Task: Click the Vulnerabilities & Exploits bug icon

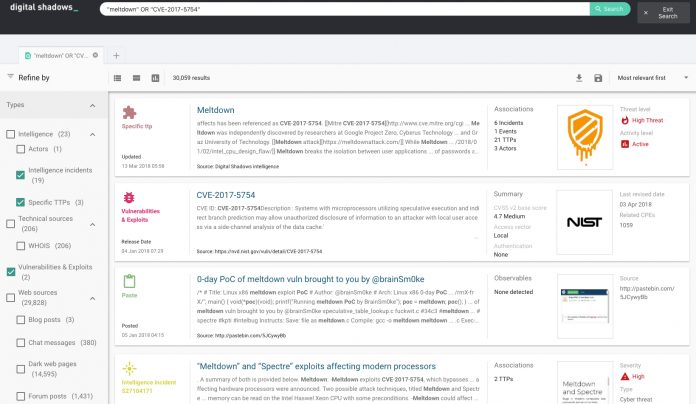Action: pyautogui.click(x=129, y=198)
